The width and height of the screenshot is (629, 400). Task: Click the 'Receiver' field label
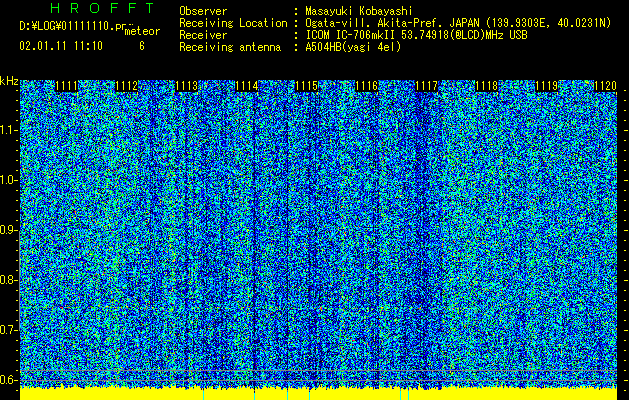pyautogui.click(x=203, y=35)
